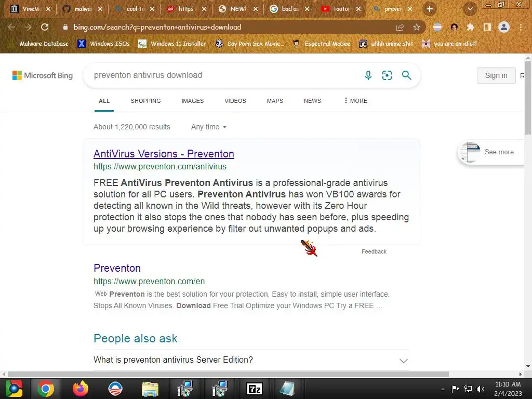Screen dimensions: 532x399
Task: Open a new browser tab
Action: [430, 9]
